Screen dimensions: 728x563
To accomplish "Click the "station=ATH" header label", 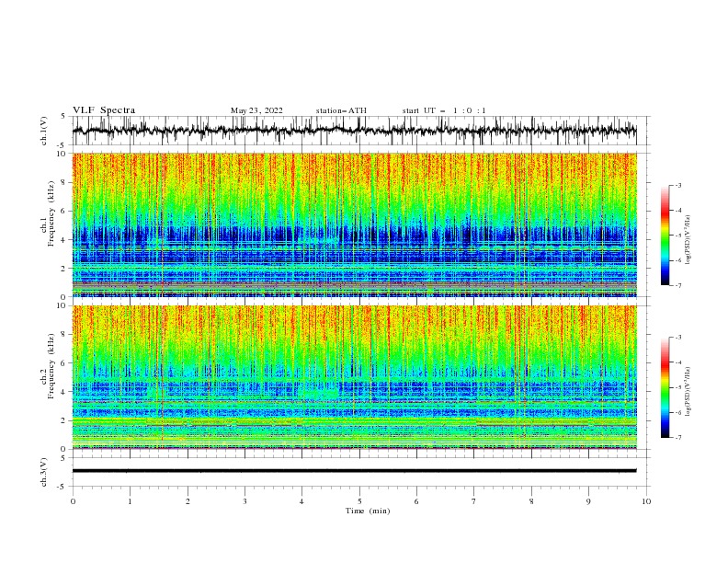I will click(341, 110).
